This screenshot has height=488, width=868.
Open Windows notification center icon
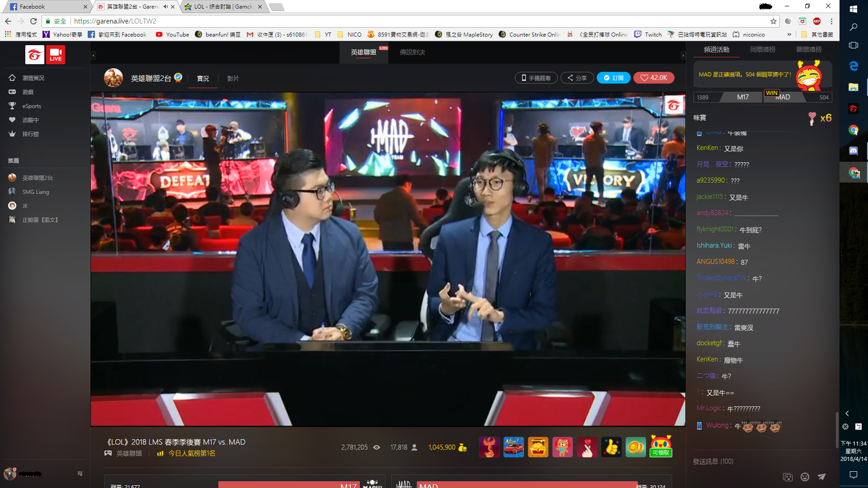854,474
